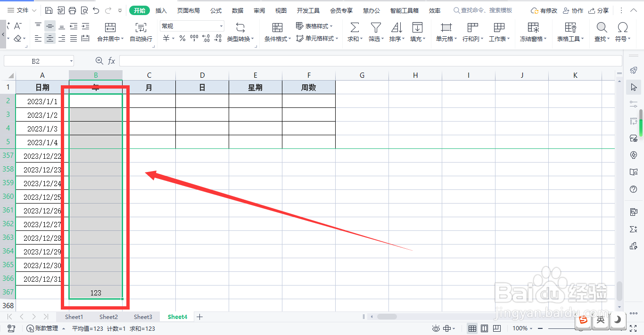Apply percent style format
The image size is (644, 335).
(182, 39)
